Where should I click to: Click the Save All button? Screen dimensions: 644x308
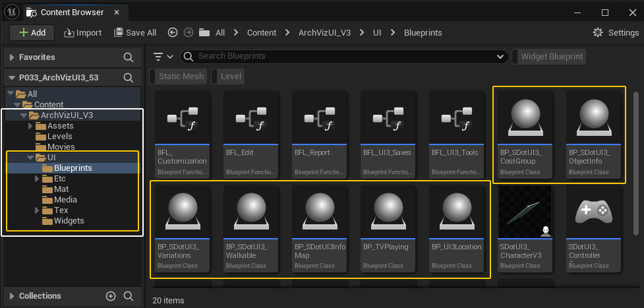(x=135, y=32)
